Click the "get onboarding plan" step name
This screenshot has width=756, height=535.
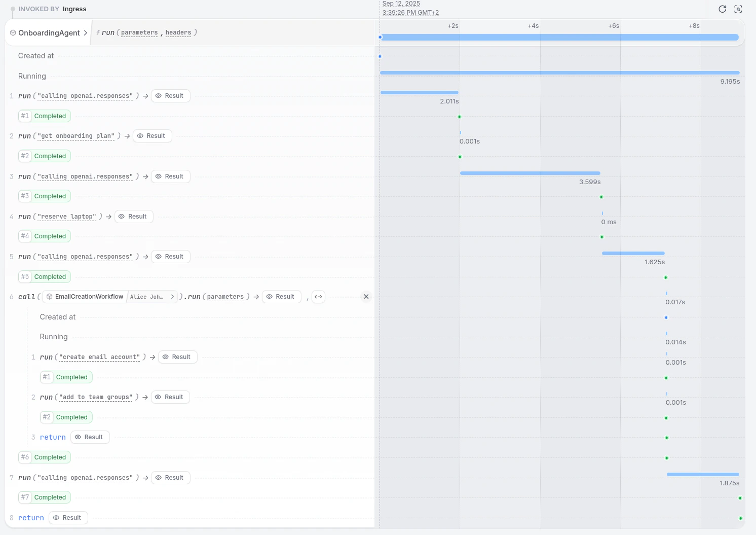click(76, 136)
